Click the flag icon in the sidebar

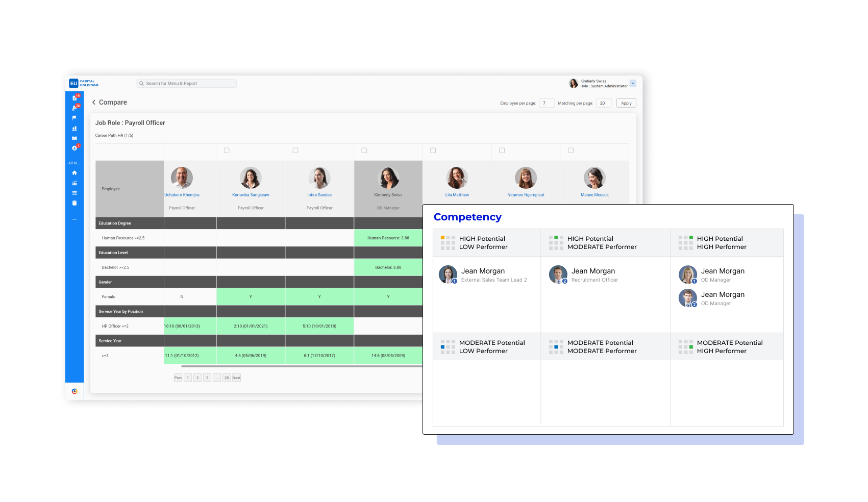pos(75,118)
